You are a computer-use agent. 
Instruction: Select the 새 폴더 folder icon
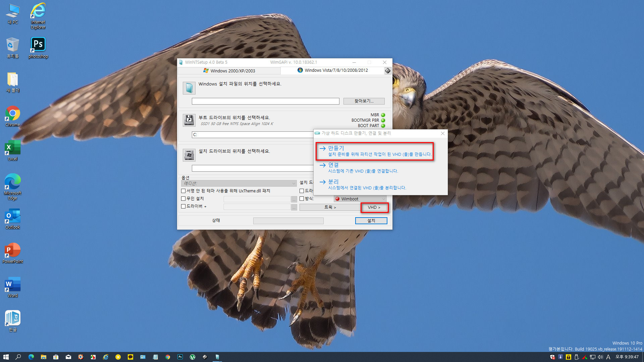[x=13, y=82]
